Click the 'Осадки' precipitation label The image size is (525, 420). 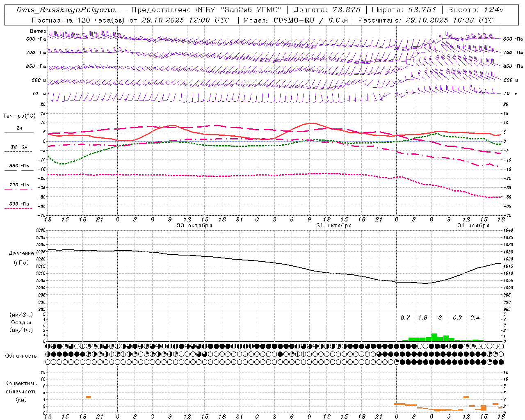(x=21, y=322)
